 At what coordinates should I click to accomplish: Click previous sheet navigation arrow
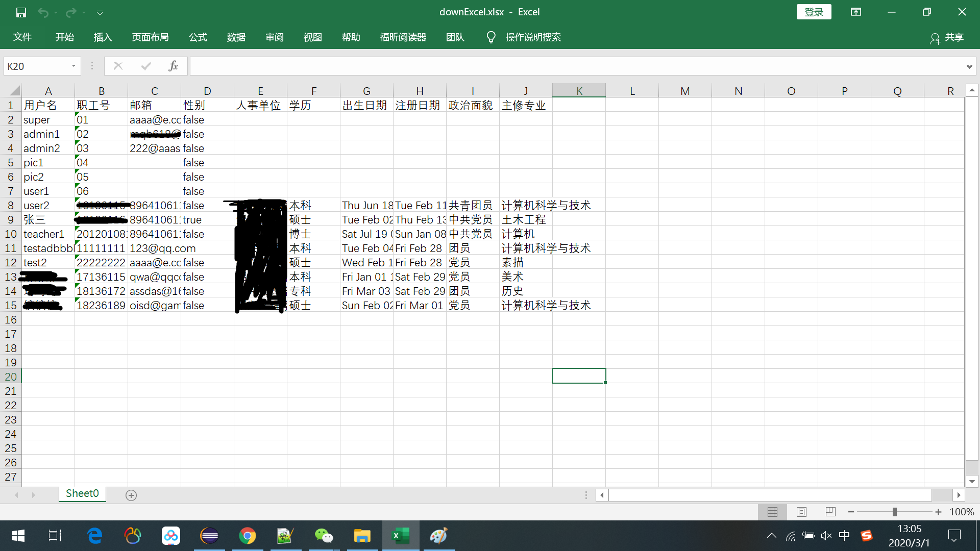click(x=17, y=495)
